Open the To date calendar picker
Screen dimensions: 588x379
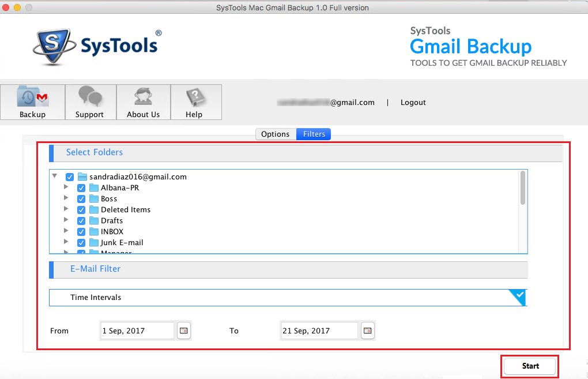coord(368,331)
